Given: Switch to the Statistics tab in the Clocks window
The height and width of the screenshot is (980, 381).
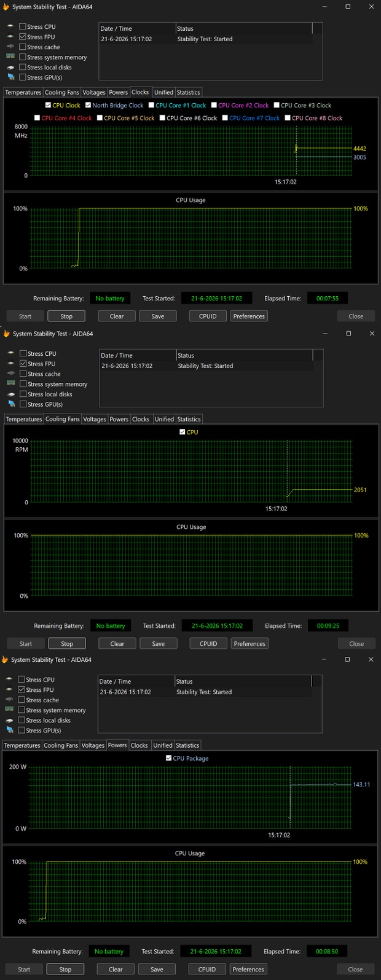Looking at the screenshot, I should click(188, 92).
